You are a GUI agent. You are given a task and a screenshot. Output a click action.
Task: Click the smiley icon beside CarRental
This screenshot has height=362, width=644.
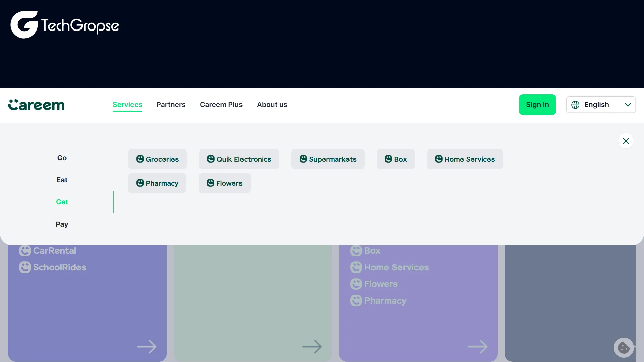(x=25, y=251)
